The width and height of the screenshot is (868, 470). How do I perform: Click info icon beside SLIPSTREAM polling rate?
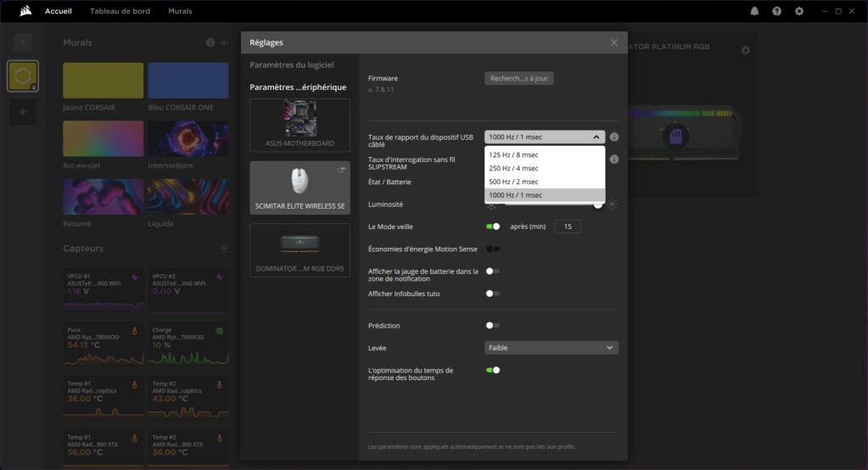pyautogui.click(x=614, y=159)
